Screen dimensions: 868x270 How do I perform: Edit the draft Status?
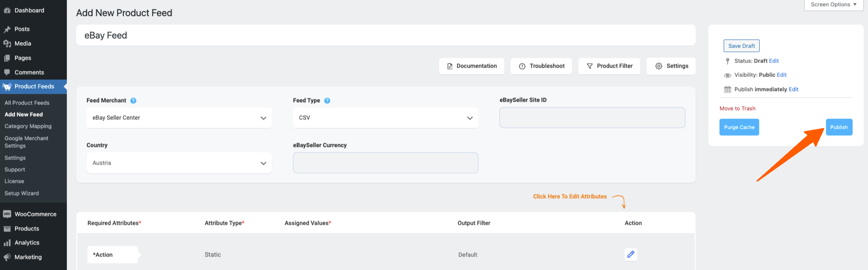click(x=774, y=61)
